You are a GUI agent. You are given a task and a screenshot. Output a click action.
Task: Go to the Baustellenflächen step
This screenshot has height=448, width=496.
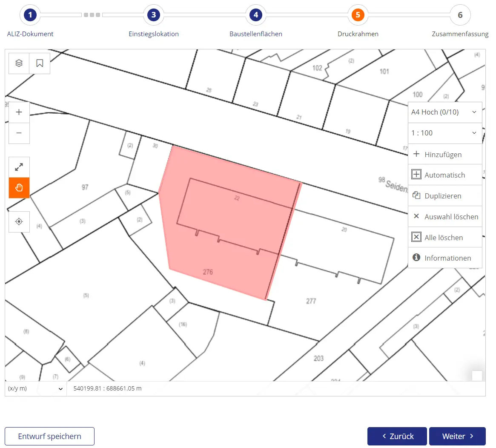coord(255,14)
